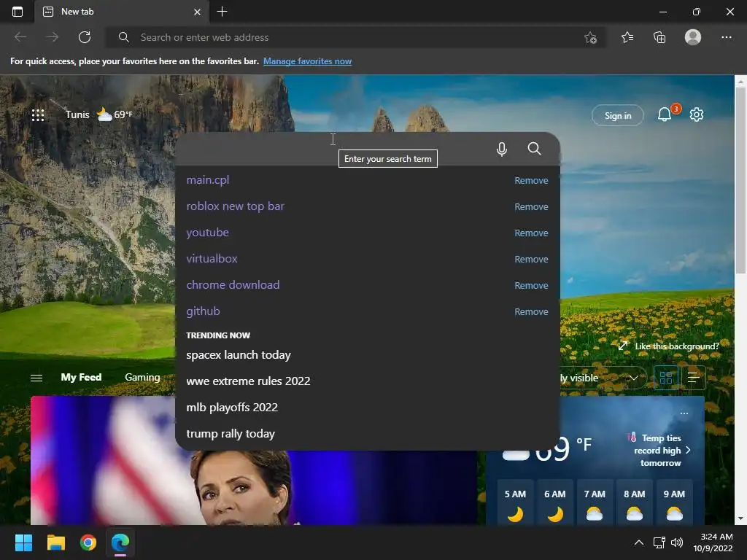Viewport: 747px width, 560px height.
Task: Open the feed hamburger menu
Action: pyautogui.click(x=36, y=378)
